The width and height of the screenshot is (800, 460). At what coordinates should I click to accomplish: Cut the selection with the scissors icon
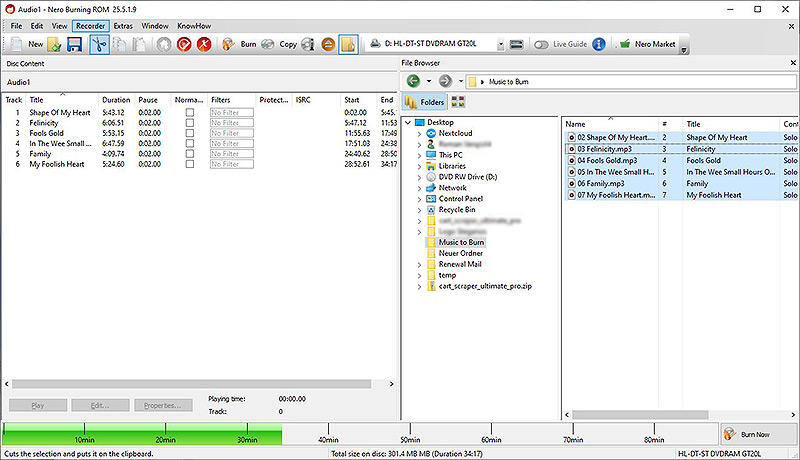click(x=99, y=44)
